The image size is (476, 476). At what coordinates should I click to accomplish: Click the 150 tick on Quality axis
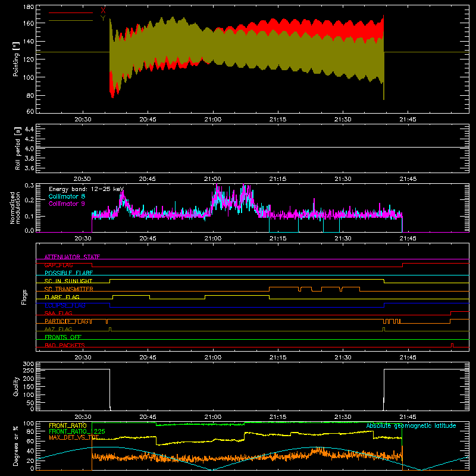click(29, 387)
